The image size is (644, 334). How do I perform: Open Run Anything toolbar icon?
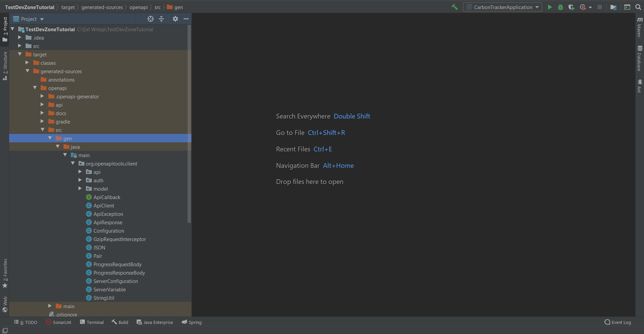(627, 7)
